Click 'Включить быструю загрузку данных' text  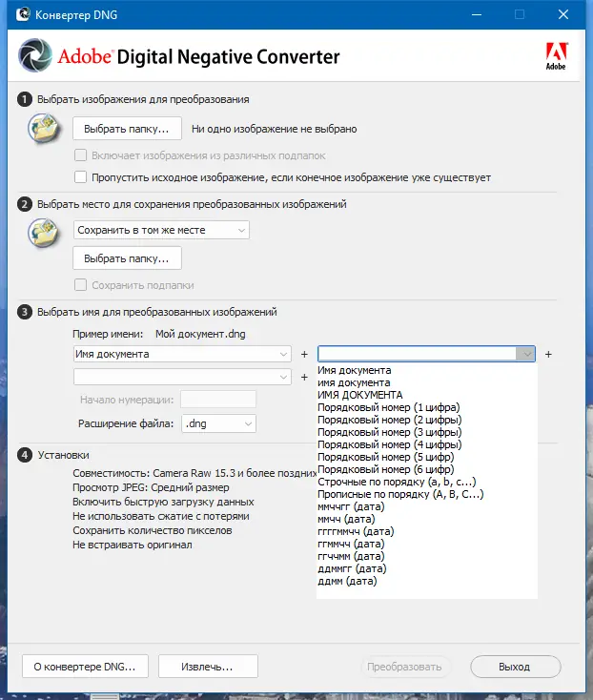pyautogui.click(x=163, y=502)
